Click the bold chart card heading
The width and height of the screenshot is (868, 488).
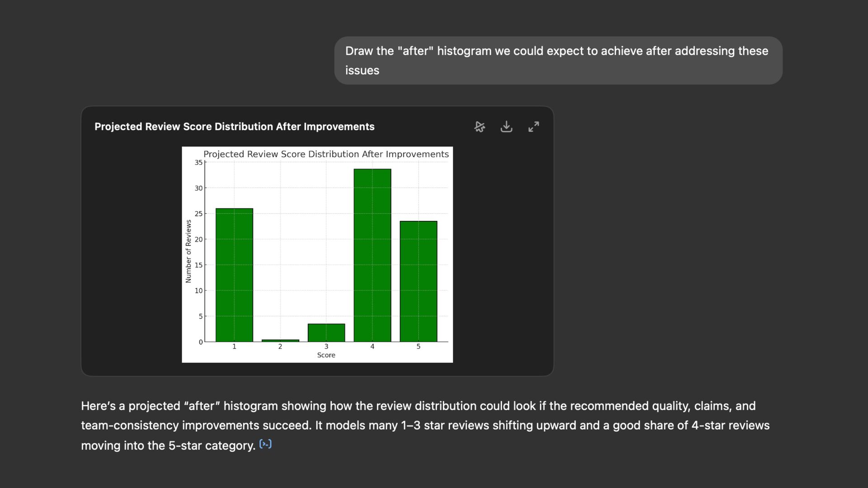[x=234, y=127]
